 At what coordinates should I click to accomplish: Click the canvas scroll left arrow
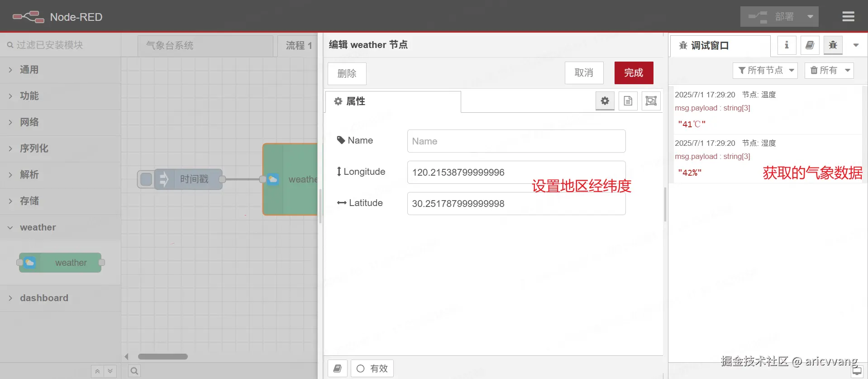127,357
